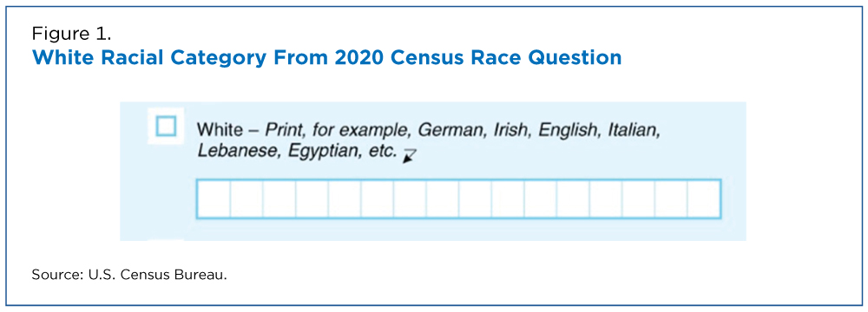Select the fourth character cell of the write-in field
The image size is (868, 312).
click(x=312, y=198)
